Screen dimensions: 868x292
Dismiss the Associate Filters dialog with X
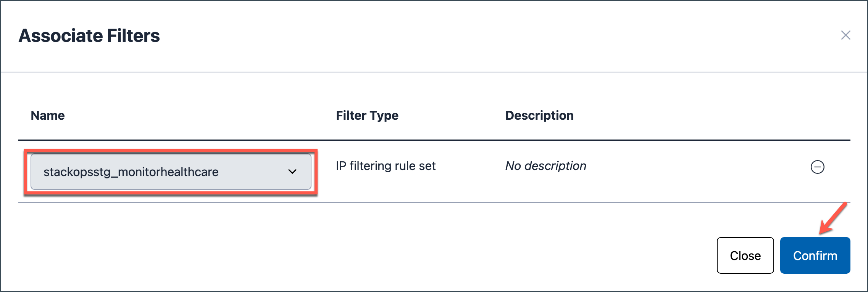[x=845, y=35]
